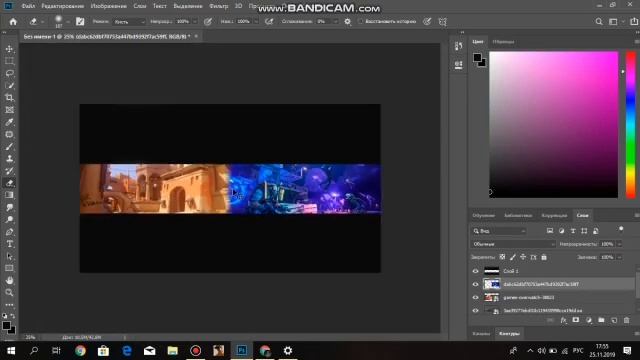Open the Windows Start menu
This screenshot has height=360, width=640.
[11, 351]
